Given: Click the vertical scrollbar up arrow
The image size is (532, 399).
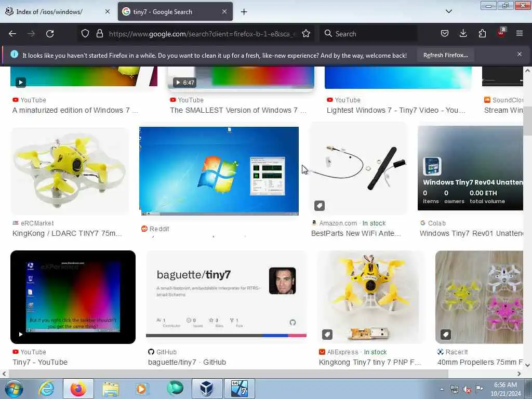Looking at the screenshot, I should [527, 71].
